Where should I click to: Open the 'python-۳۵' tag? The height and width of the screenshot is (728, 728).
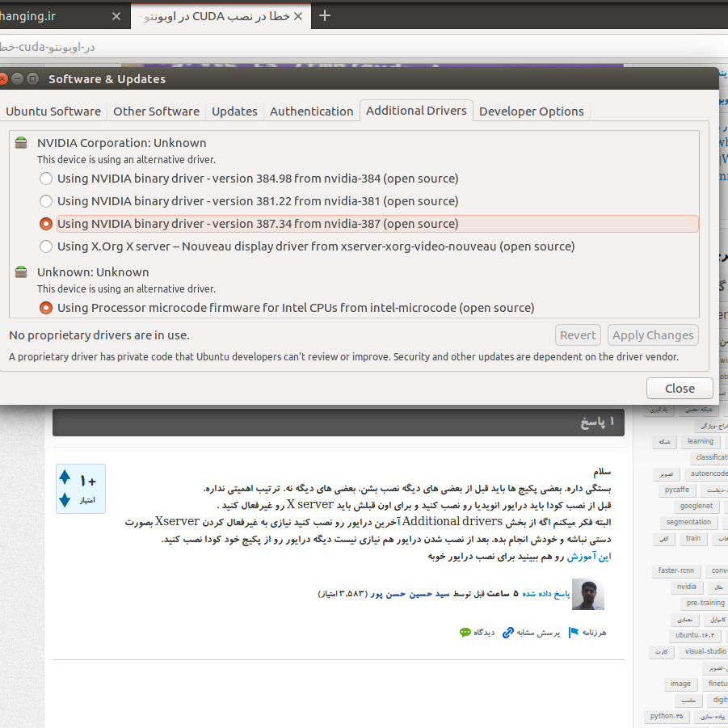(x=667, y=717)
